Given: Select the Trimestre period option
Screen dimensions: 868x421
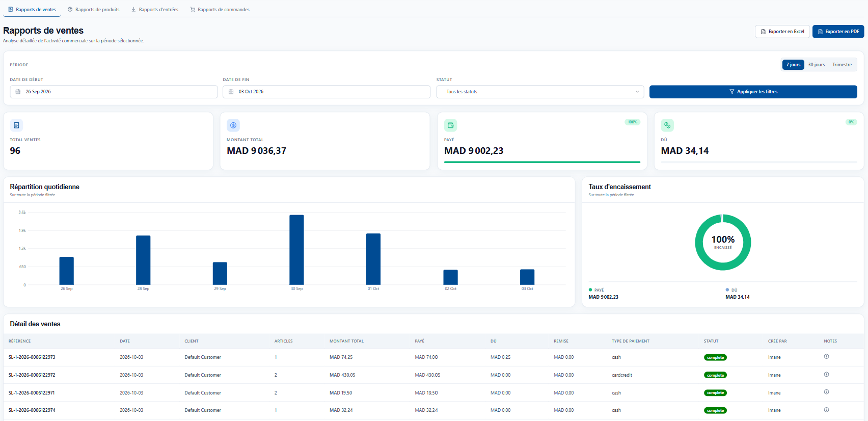Looking at the screenshot, I should [x=842, y=65].
